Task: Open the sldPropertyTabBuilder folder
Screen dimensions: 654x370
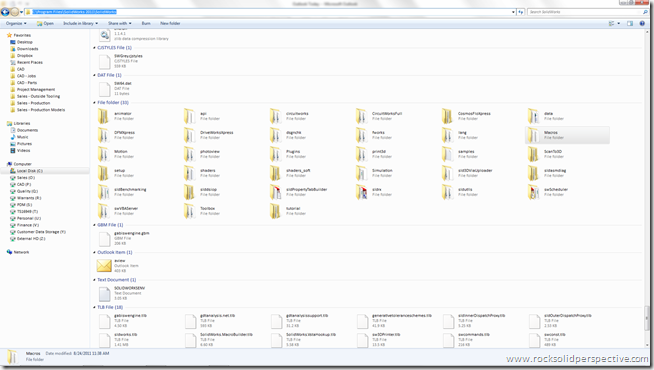Action: [299, 192]
